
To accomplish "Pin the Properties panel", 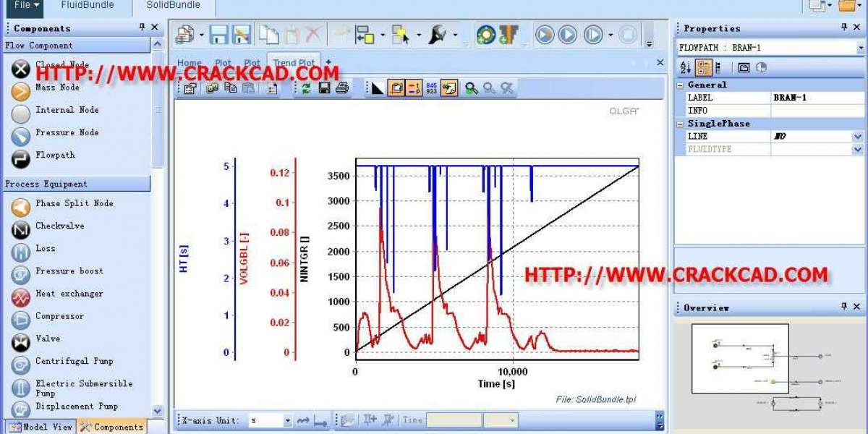I will tap(845, 27).
